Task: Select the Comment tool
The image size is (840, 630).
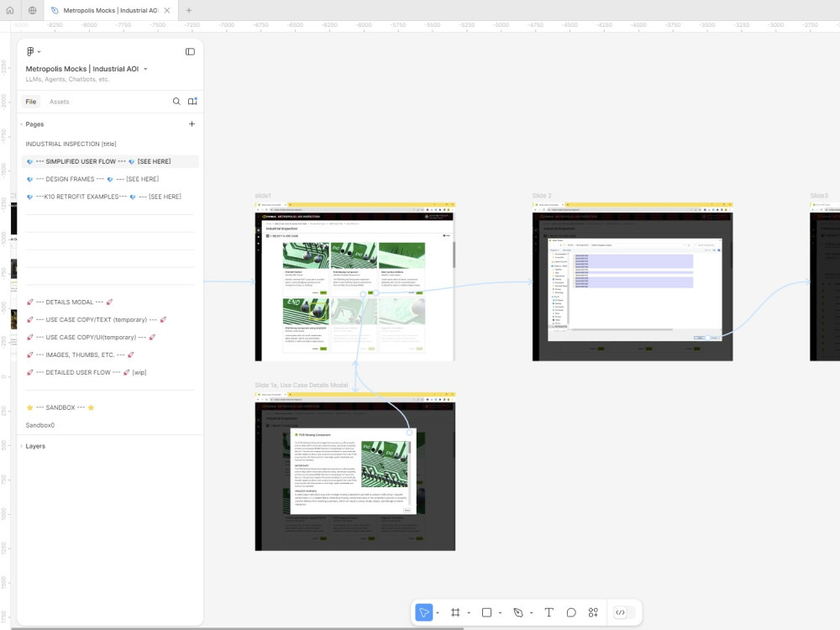Action: [571, 612]
